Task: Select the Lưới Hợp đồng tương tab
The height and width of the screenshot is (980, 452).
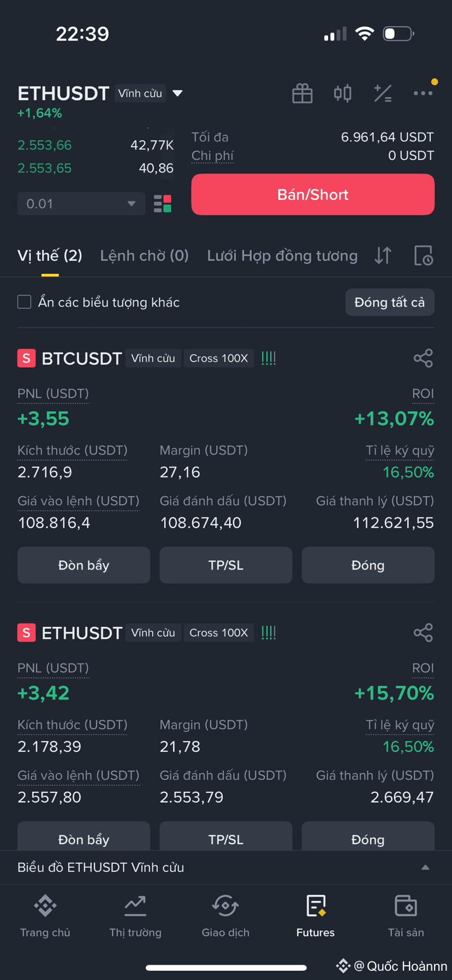Action: [x=282, y=255]
